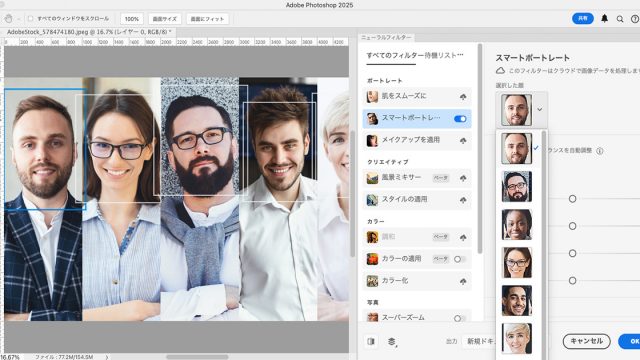
Task: Click the スタイルの適用 filter thumbnail icon
Action: point(372,200)
